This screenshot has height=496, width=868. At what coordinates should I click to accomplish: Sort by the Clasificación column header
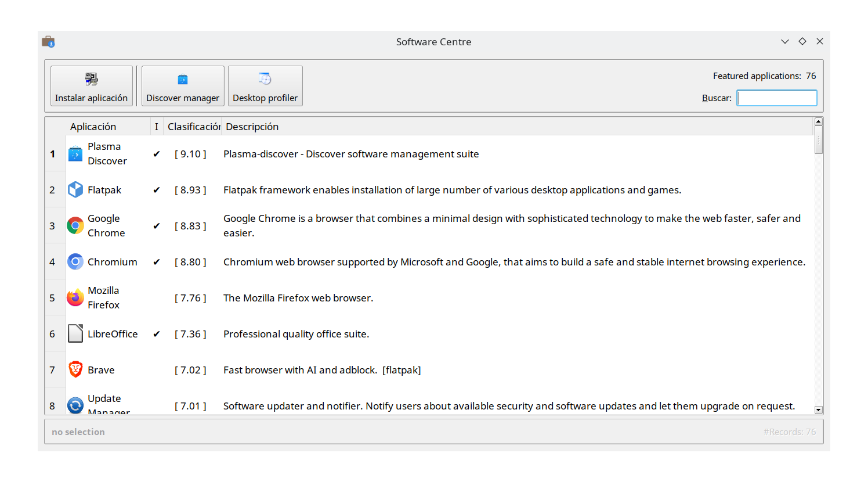pos(193,127)
